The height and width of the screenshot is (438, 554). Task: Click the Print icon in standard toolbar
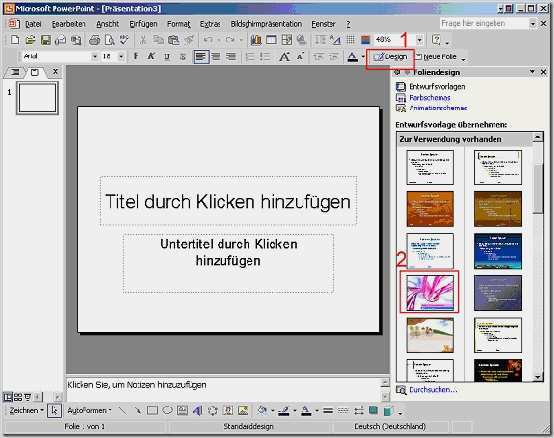click(94, 40)
